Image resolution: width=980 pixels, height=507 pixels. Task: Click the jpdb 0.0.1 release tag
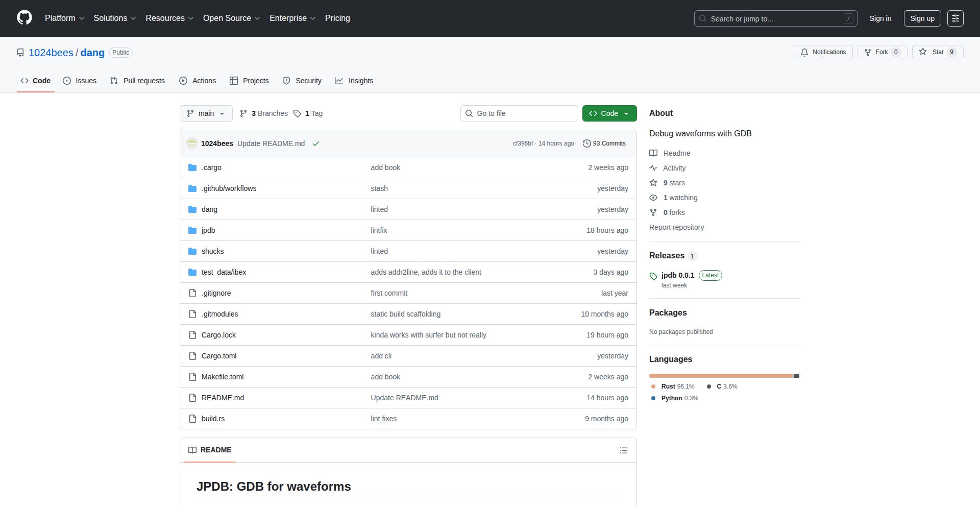coord(677,275)
